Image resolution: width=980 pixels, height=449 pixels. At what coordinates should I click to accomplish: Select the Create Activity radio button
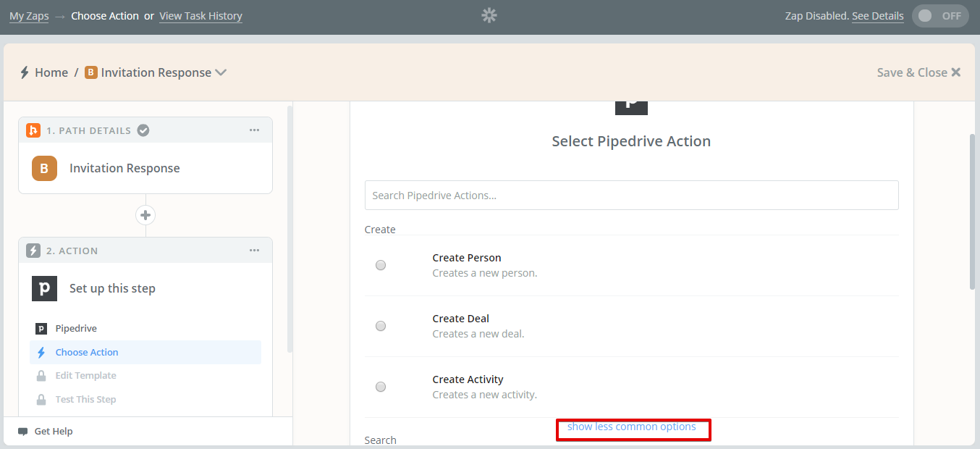381,387
